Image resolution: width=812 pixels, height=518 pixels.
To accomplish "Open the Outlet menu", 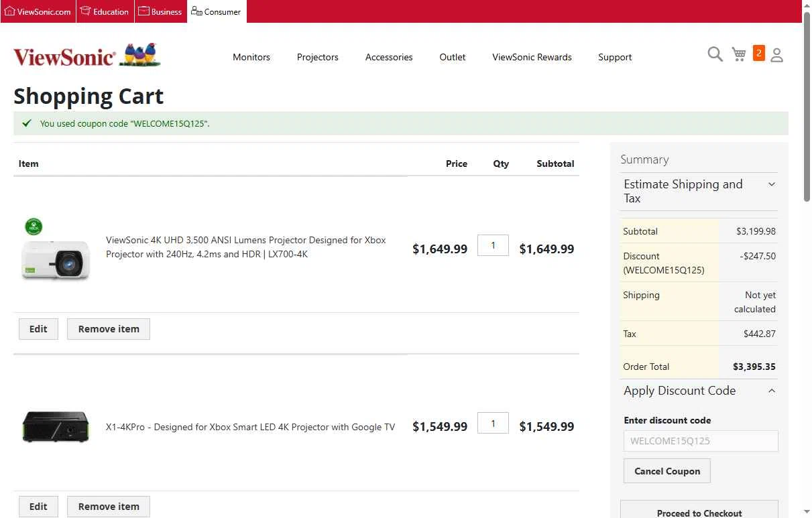I will [453, 57].
